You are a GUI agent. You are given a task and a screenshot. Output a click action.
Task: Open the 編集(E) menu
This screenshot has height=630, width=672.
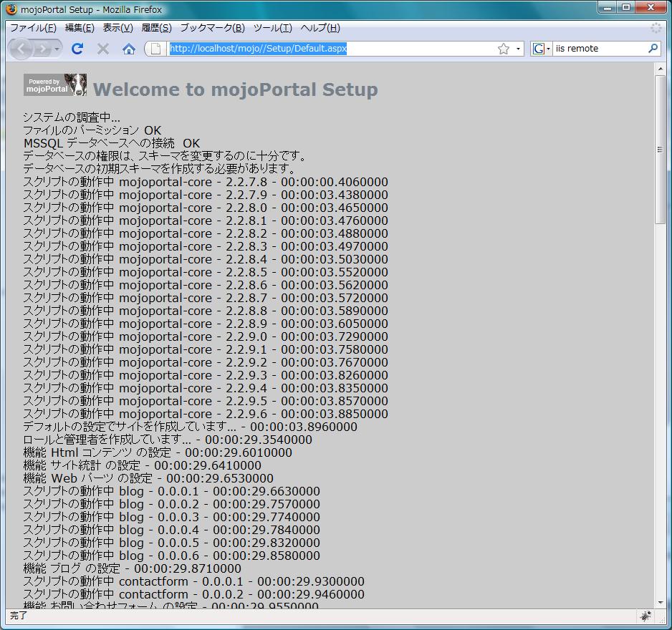[80, 28]
